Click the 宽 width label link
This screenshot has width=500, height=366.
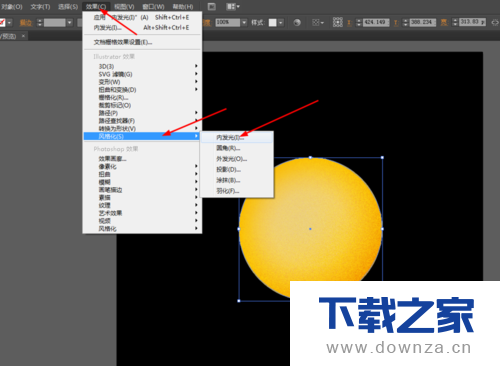pos(444,23)
